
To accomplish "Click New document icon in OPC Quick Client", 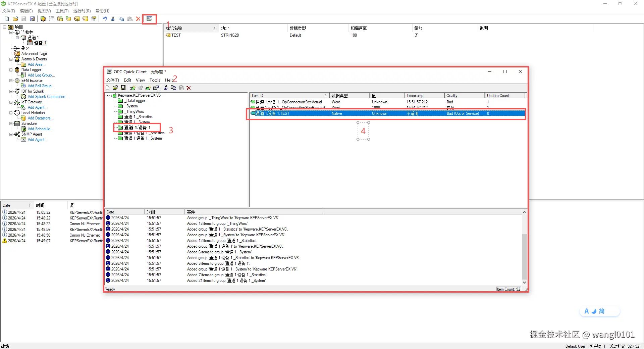I will [x=107, y=88].
